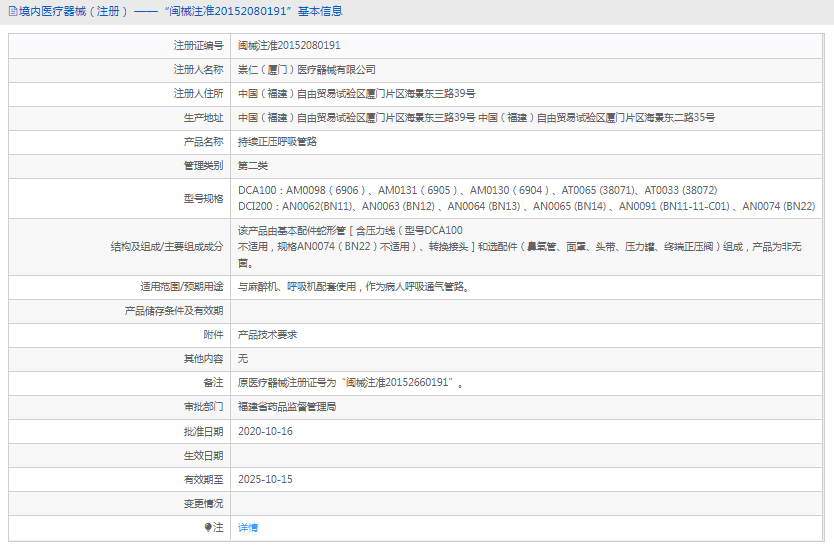834x547 pixels.
Task: Click approval date 2020-10-16
Action: click(265, 431)
